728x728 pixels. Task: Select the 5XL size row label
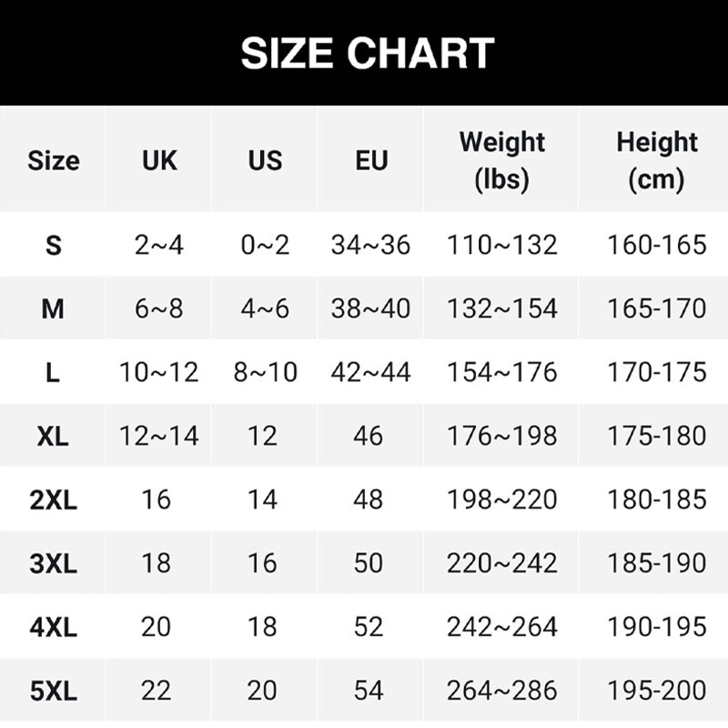pos(53,691)
